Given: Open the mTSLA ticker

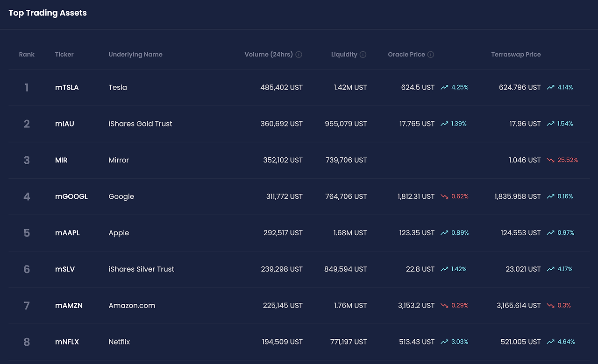Looking at the screenshot, I should (x=67, y=87).
